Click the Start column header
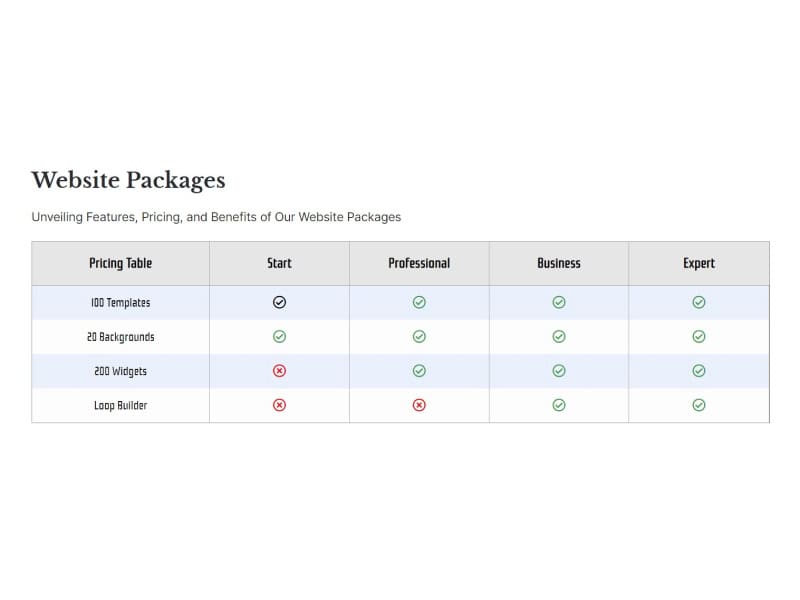800x600 pixels. click(x=279, y=263)
